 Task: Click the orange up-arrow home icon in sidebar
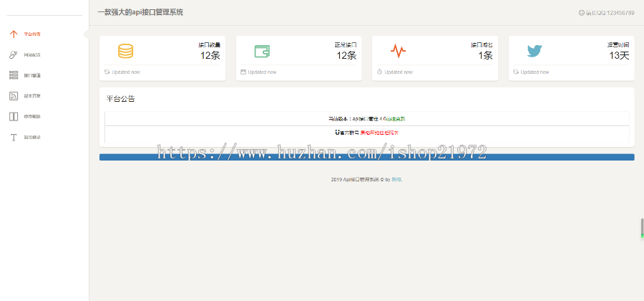(x=14, y=34)
